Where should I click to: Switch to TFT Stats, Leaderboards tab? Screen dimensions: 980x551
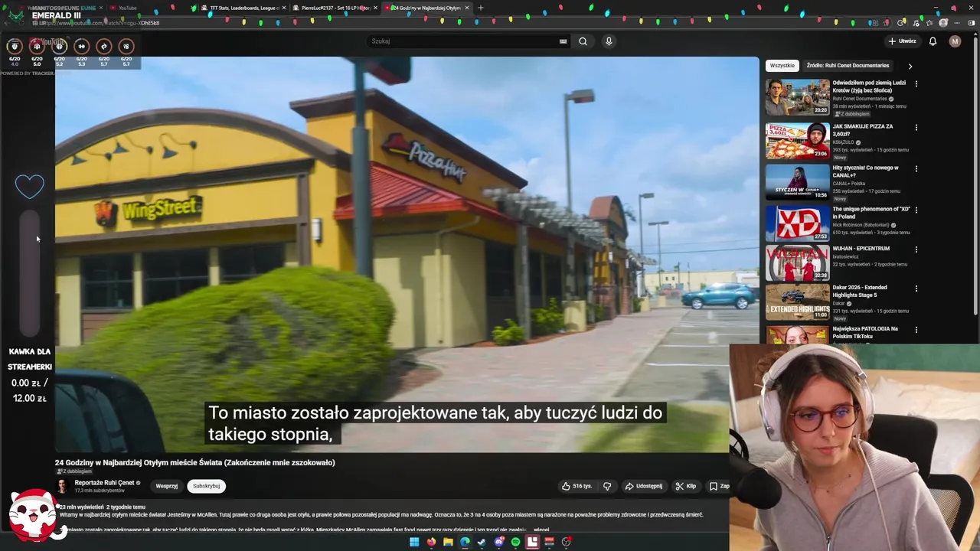point(243,8)
